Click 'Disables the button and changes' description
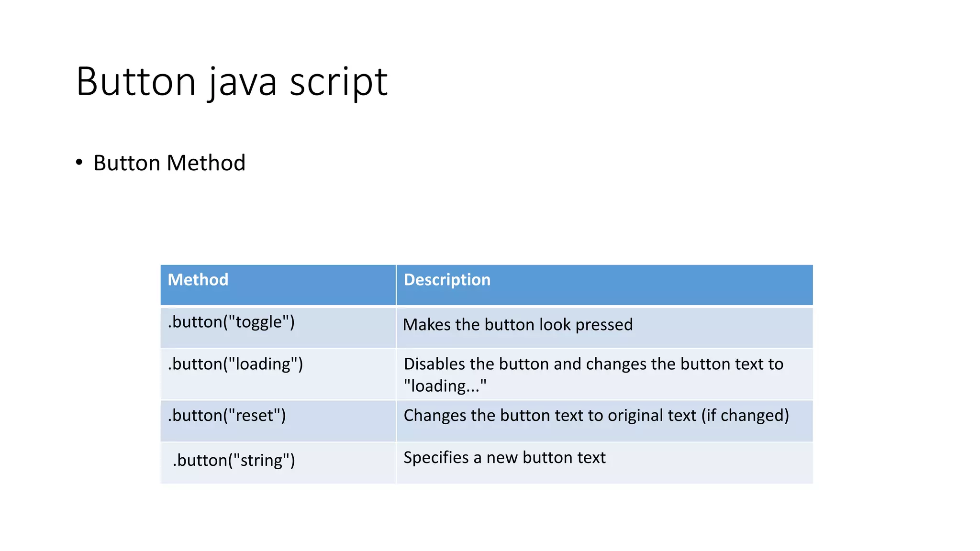 click(x=593, y=364)
